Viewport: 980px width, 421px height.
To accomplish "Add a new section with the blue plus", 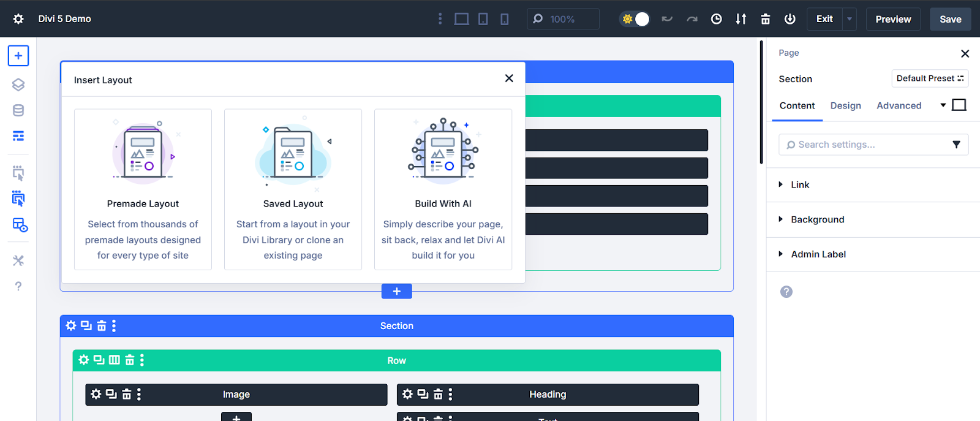I will point(397,291).
